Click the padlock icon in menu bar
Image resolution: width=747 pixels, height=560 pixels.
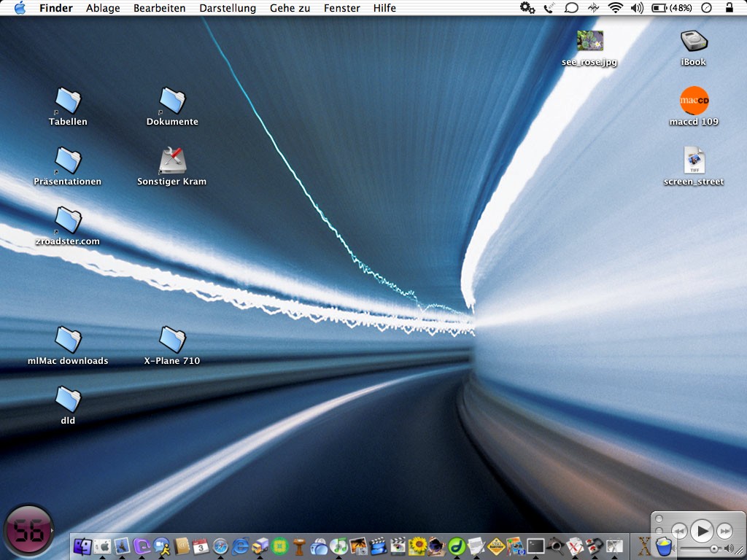point(729,8)
